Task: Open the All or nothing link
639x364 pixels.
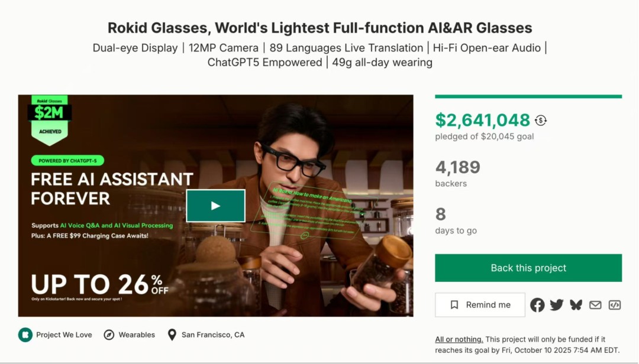Action: click(459, 339)
